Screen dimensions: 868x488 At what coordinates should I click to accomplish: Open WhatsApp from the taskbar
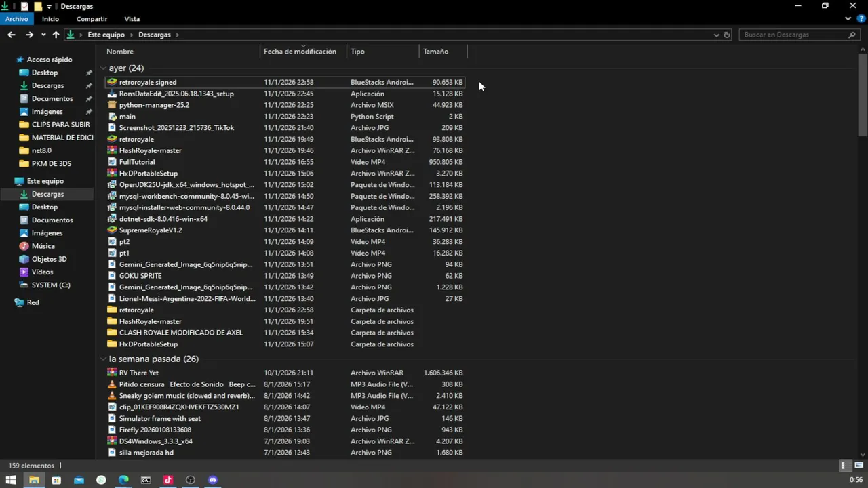[101, 480]
